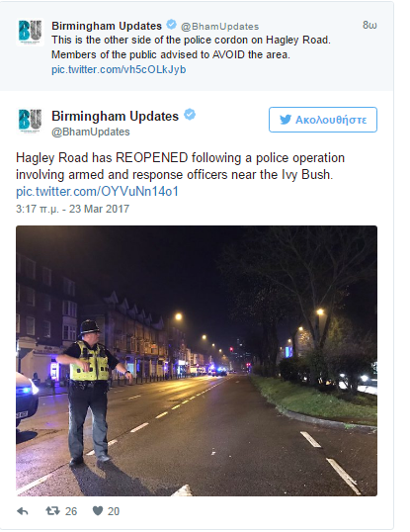This screenshot has height=532, width=410.
Task: Click verified badge beside main Birmingham Updates name
Action: [x=190, y=115]
